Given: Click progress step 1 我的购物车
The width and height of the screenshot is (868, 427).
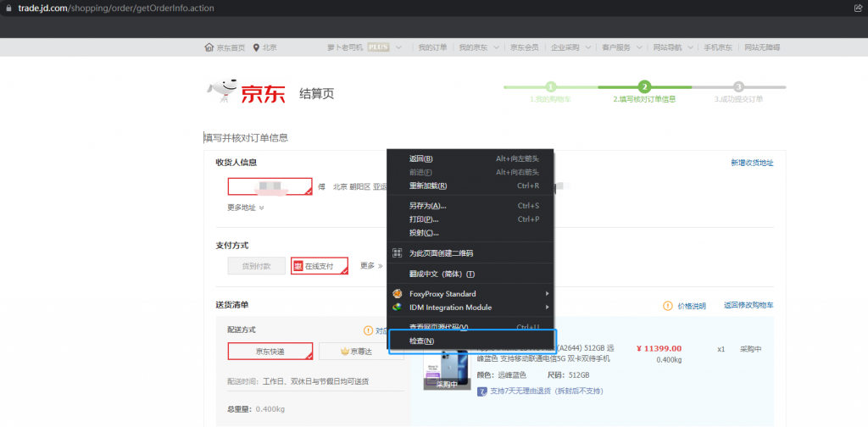Looking at the screenshot, I should 550,93.
